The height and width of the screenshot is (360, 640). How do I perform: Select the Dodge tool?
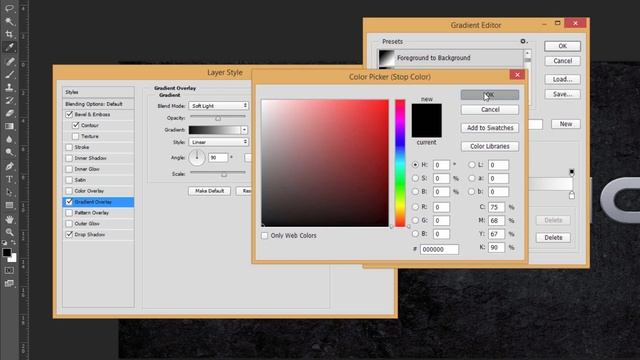point(9,153)
